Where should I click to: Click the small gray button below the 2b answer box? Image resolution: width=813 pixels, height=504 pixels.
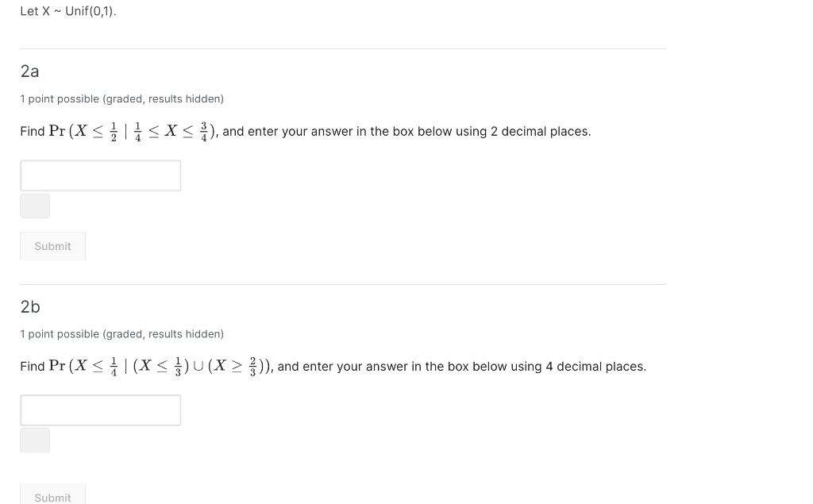(35, 440)
